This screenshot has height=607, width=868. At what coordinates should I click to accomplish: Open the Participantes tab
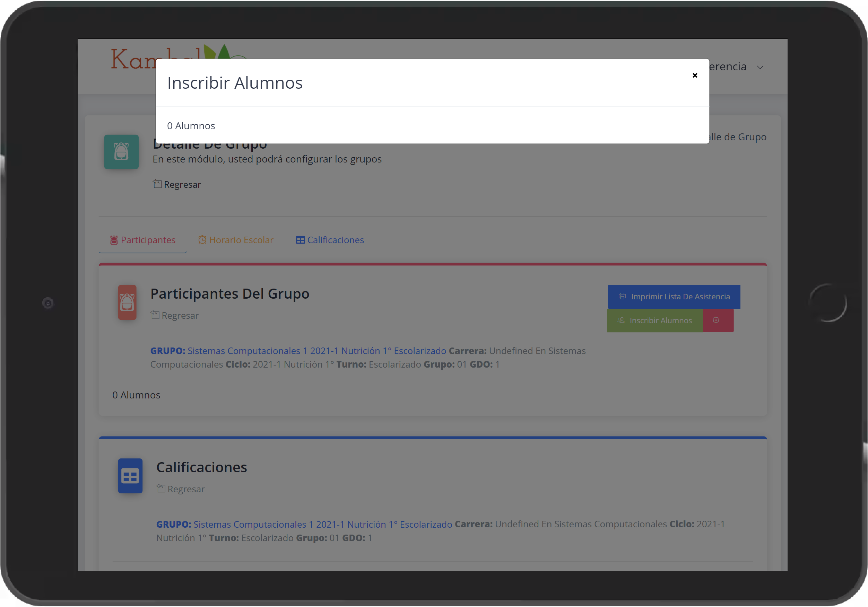point(142,240)
